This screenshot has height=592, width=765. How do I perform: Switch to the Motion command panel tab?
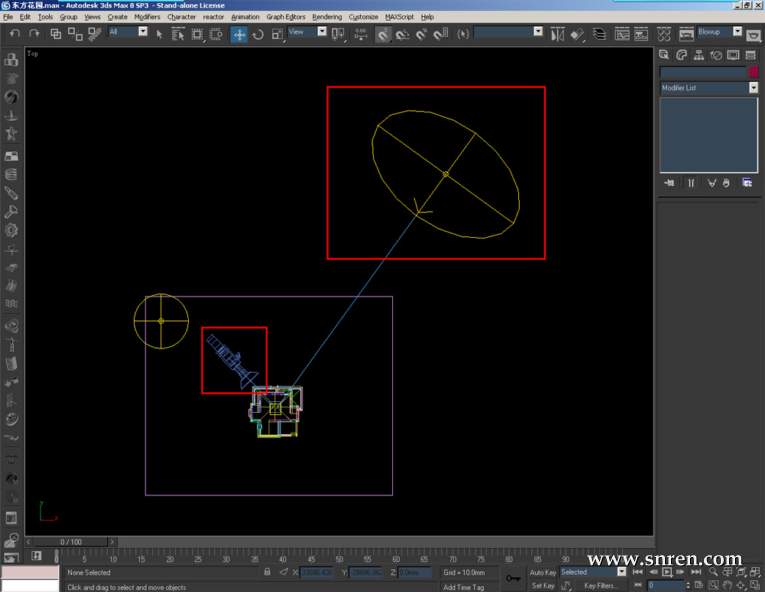pyautogui.click(x=716, y=55)
